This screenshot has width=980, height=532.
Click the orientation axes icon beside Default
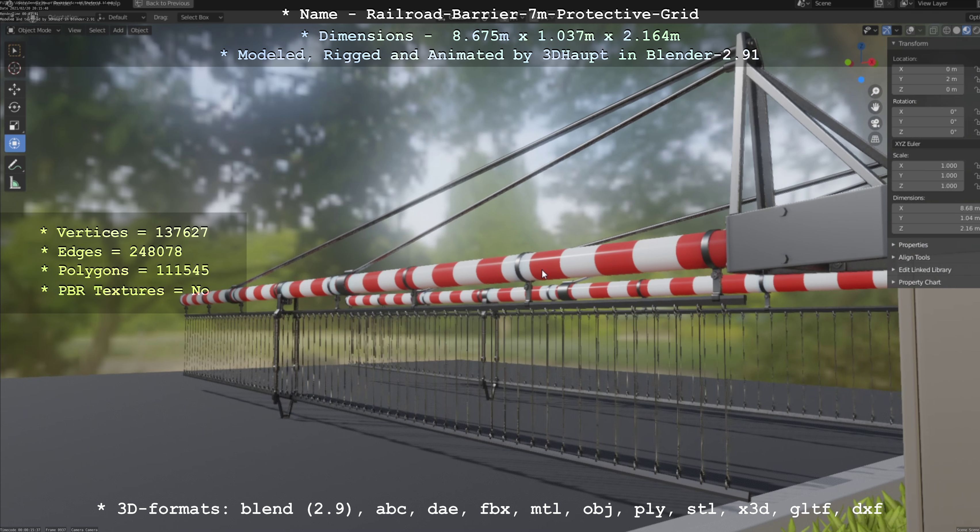pos(101,17)
